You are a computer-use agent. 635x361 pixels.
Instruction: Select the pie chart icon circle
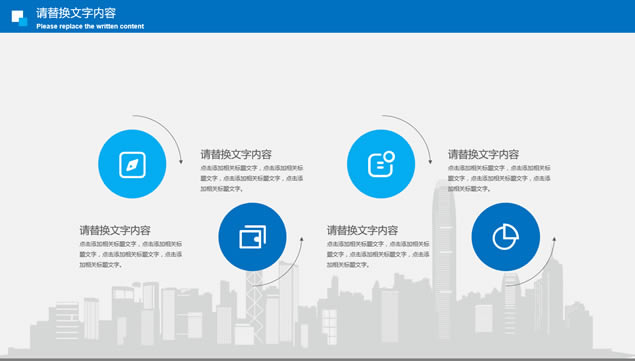pyautogui.click(x=506, y=237)
